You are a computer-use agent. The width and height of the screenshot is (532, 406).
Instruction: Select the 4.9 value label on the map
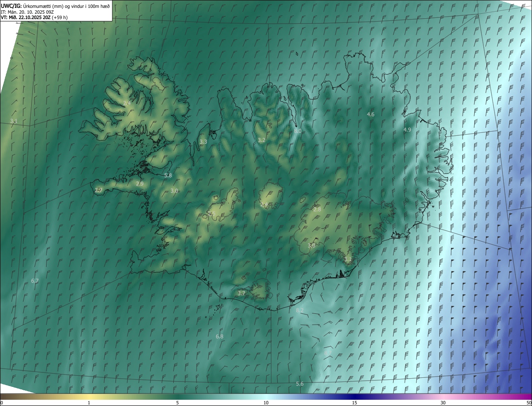pyautogui.click(x=407, y=130)
